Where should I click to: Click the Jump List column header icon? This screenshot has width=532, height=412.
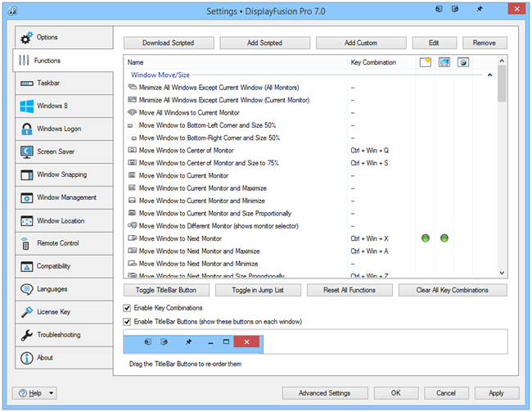coord(444,62)
